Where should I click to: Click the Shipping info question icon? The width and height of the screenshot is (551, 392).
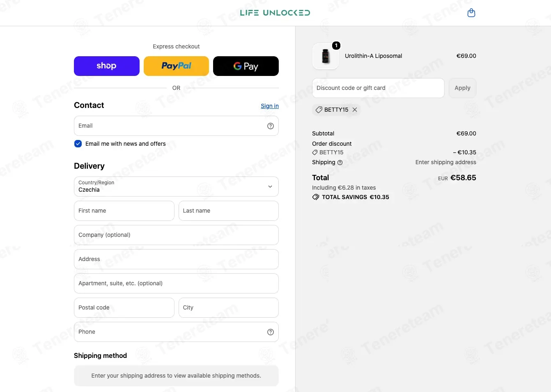340,163
